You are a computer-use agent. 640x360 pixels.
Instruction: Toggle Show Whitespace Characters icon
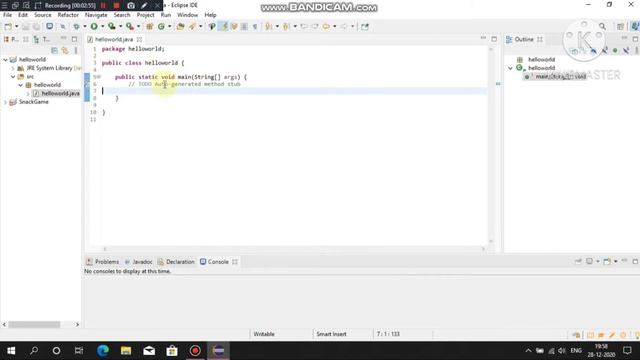click(255, 27)
